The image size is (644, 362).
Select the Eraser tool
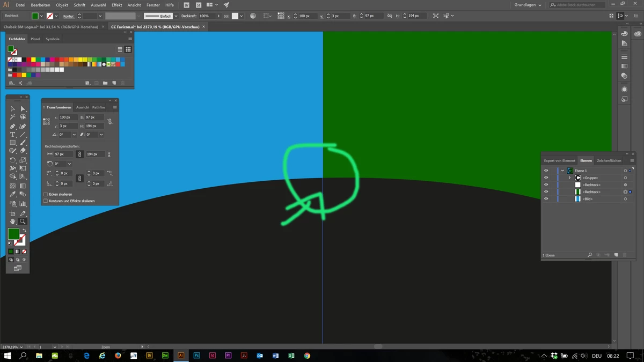pos(23,151)
